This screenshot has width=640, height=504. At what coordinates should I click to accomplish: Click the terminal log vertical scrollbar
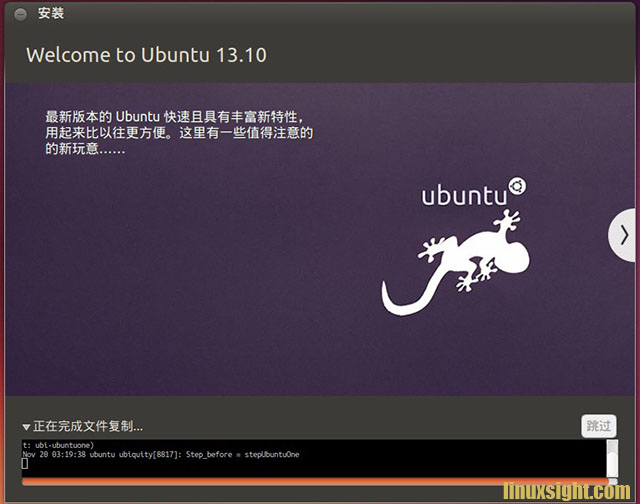pyautogui.click(x=612, y=458)
